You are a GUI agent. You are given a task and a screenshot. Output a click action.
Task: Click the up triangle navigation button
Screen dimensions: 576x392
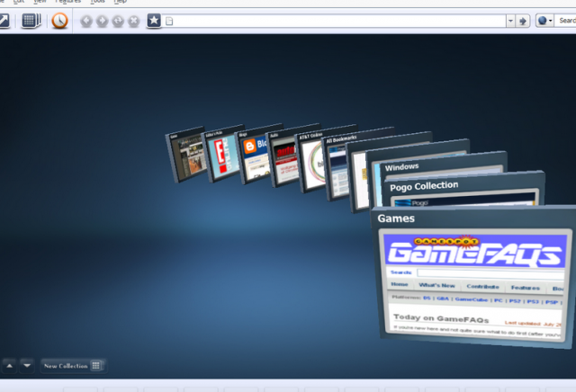point(10,366)
